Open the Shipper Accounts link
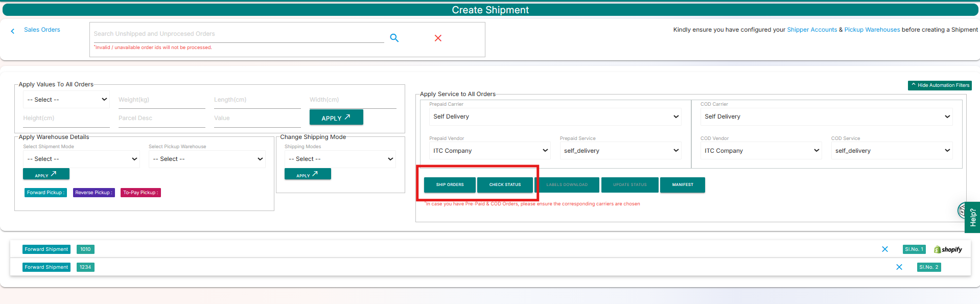 812,30
